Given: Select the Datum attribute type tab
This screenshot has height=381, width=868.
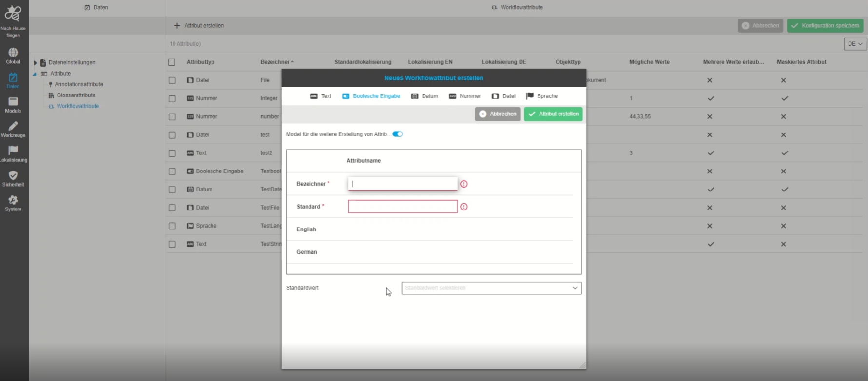Looking at the screenshot, I should [x=424, y=96].
